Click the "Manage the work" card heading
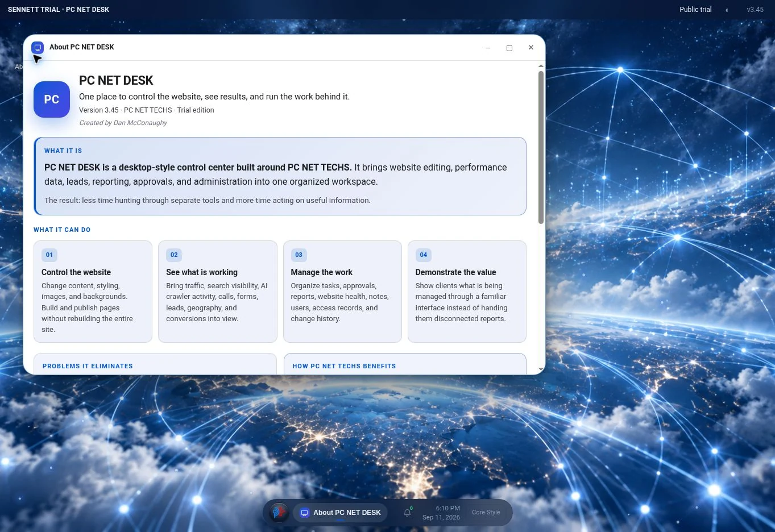Image resolution: width=775 pixels, height=532 pixels. click(x=322, y=272)
